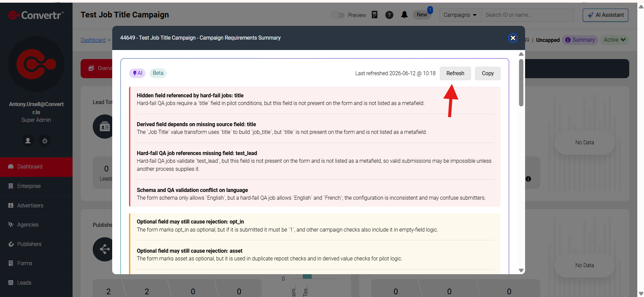Open Agencies in the sidebar
The image size is (644, 297).
pyautogui.click(x=36, y=225)
